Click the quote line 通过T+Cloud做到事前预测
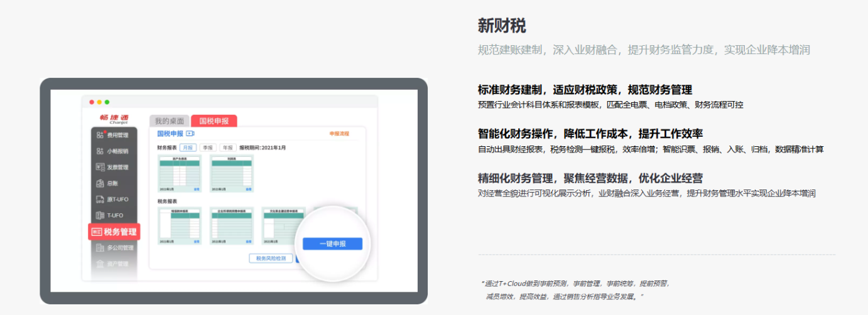Screen dimensions: 868x315 point(575,284)
